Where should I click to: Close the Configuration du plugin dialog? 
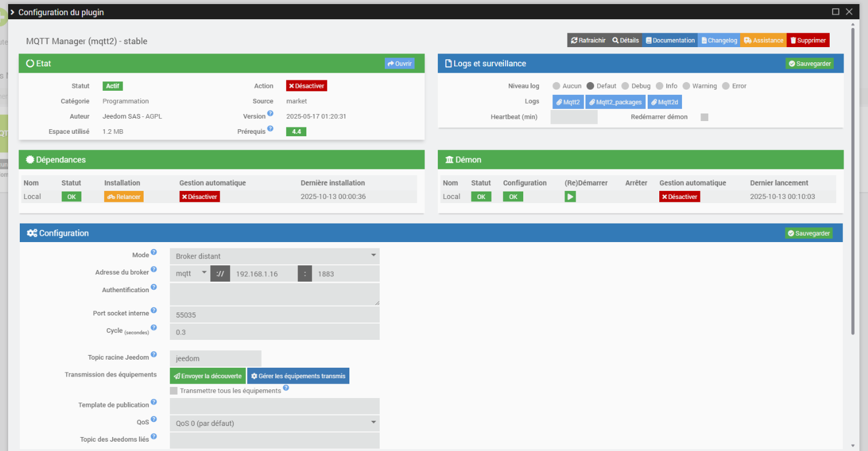[849, 12]
